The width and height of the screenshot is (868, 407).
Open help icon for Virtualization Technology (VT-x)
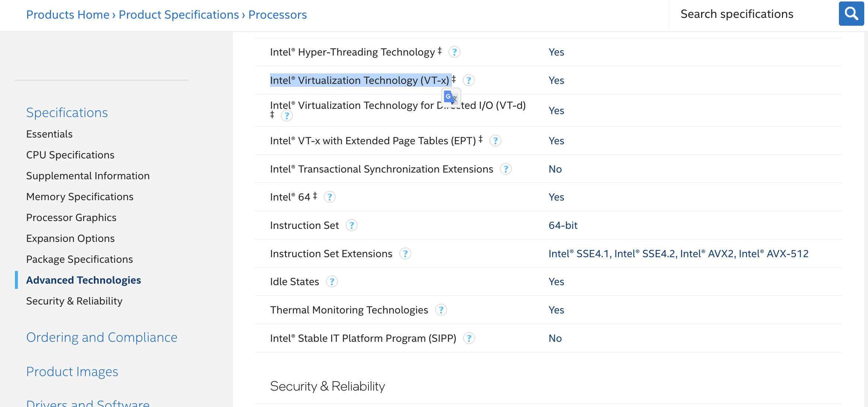468,80
